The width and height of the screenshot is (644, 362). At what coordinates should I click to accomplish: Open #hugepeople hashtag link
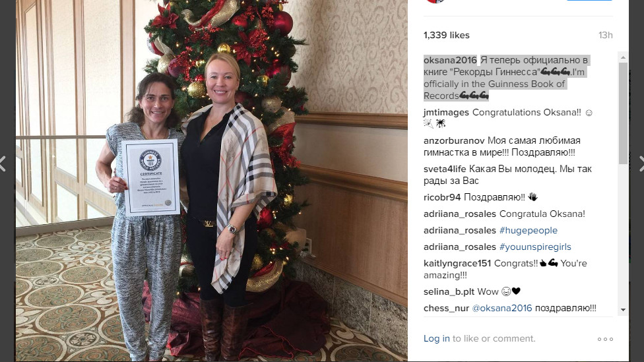click(528, 230)
